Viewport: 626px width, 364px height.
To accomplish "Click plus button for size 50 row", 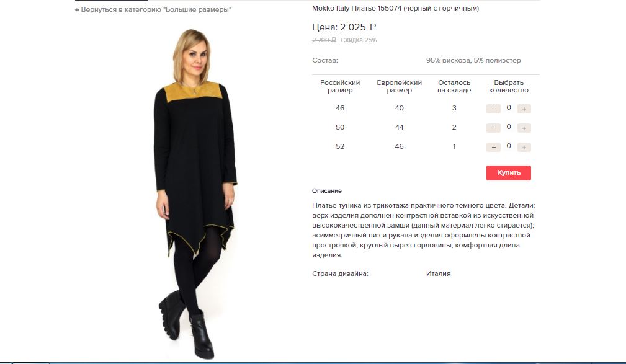I will [524, 128].
